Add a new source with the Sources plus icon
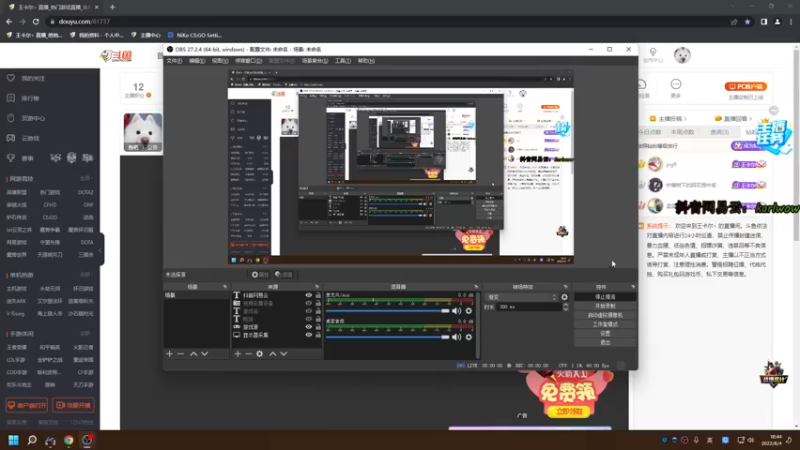Image resolution: width=800 pixels, height=450 pixels. tap(238, 354)
